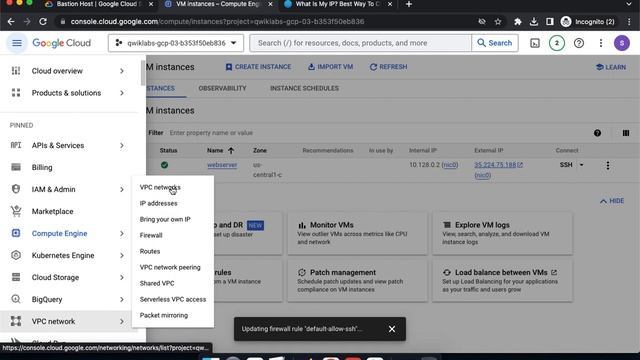
Task: Click CREATE INSTANCE button
Action: (x=258, y=67)
